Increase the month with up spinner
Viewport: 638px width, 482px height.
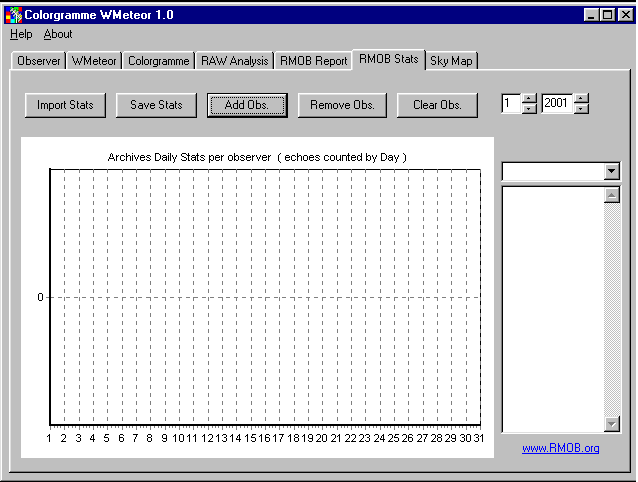(529, 98)
